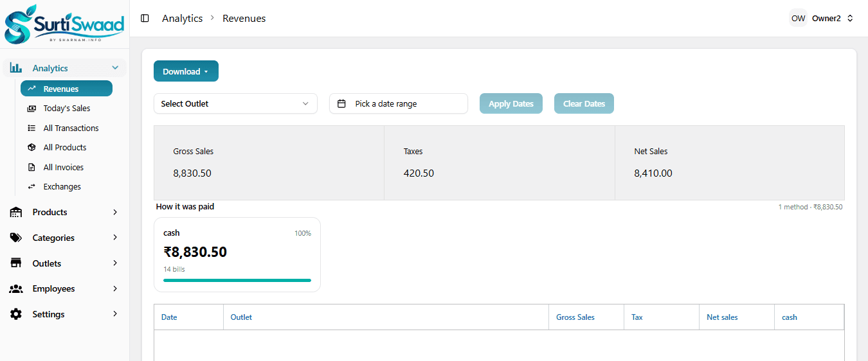Click the '1 method · ₹8,830.50' text
Screen dimensions: 868x361
click(810, 207)
